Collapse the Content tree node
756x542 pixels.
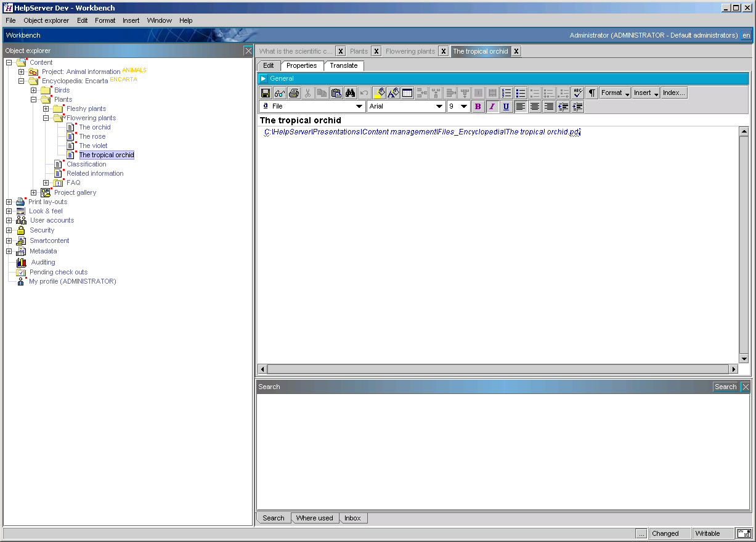click(9, 62)
